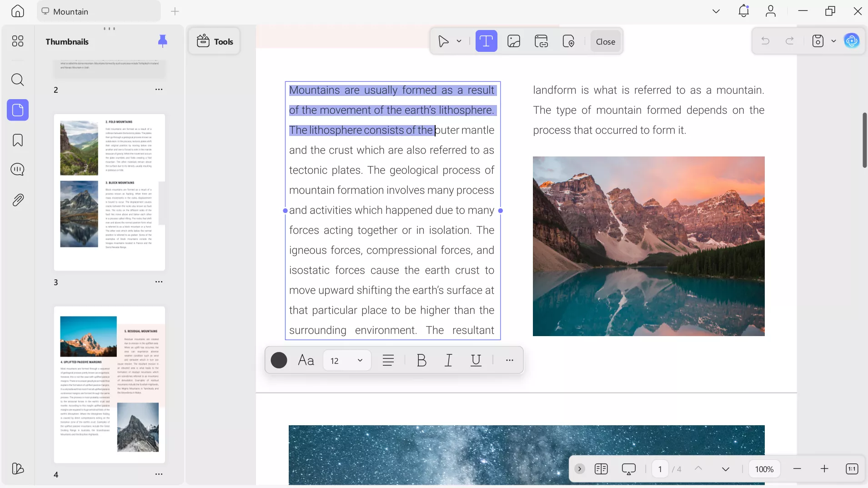Select the Image edit tool

click(514, 41)
